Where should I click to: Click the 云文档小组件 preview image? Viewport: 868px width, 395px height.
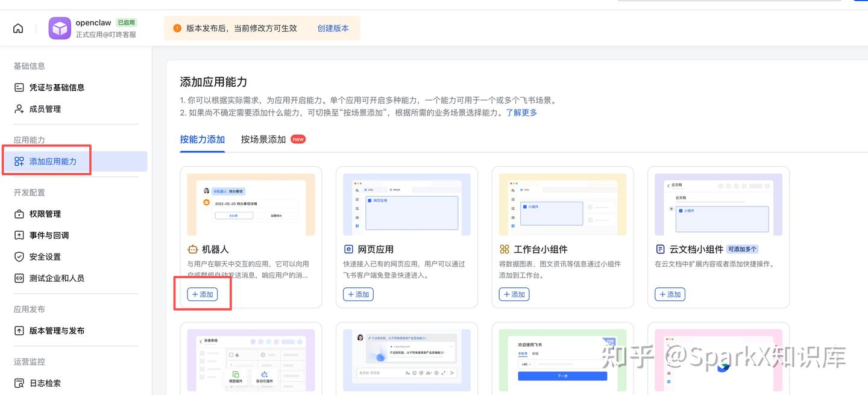pos(719,205)
